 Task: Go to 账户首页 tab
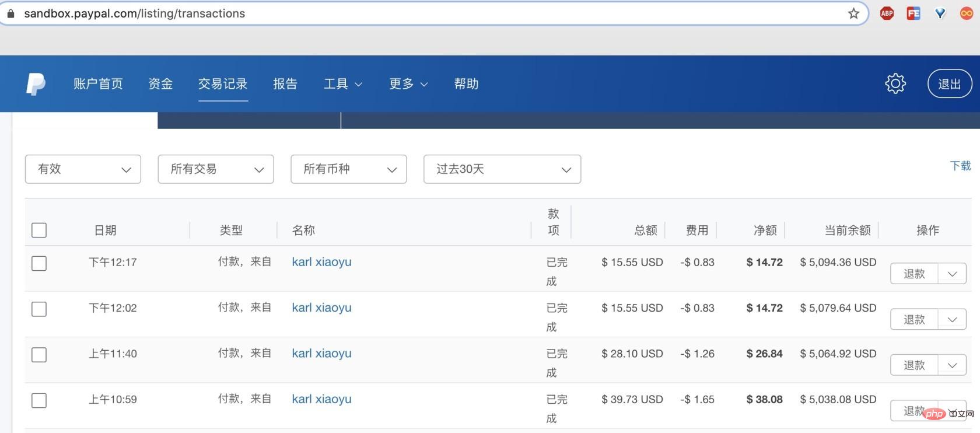[98, 84]
